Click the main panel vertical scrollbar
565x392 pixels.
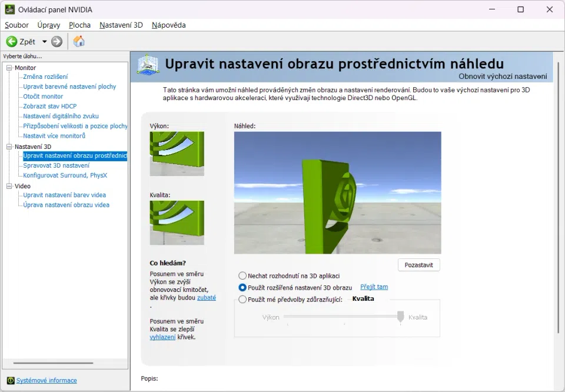click(559, 198)
